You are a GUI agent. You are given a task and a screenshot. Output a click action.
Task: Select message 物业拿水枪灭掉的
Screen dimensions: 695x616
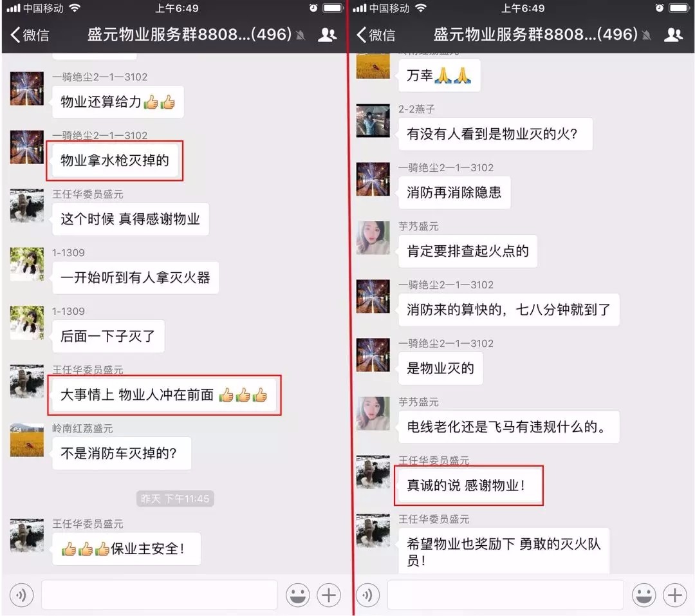click(115, 160)
